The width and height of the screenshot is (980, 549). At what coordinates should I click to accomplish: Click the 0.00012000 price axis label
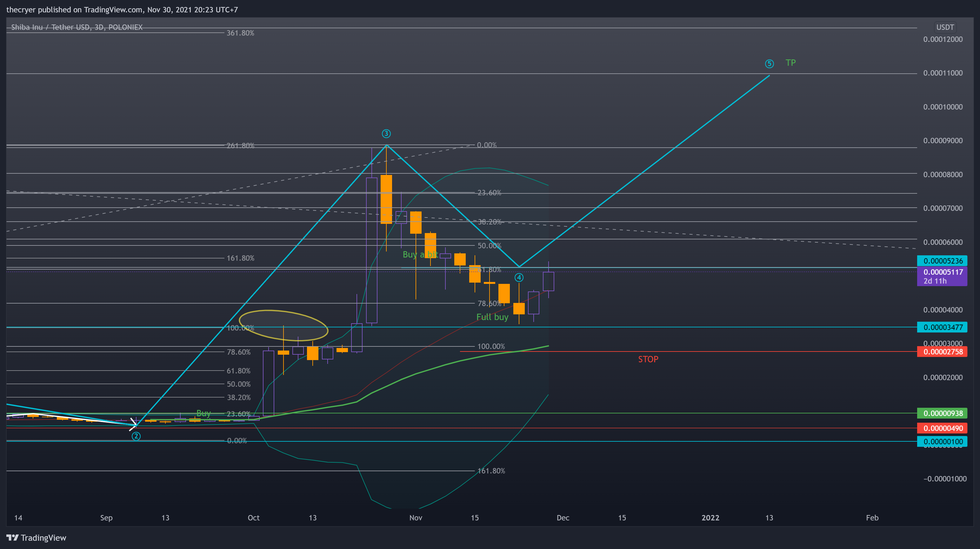pyautogui.click(x=943, y=39)
